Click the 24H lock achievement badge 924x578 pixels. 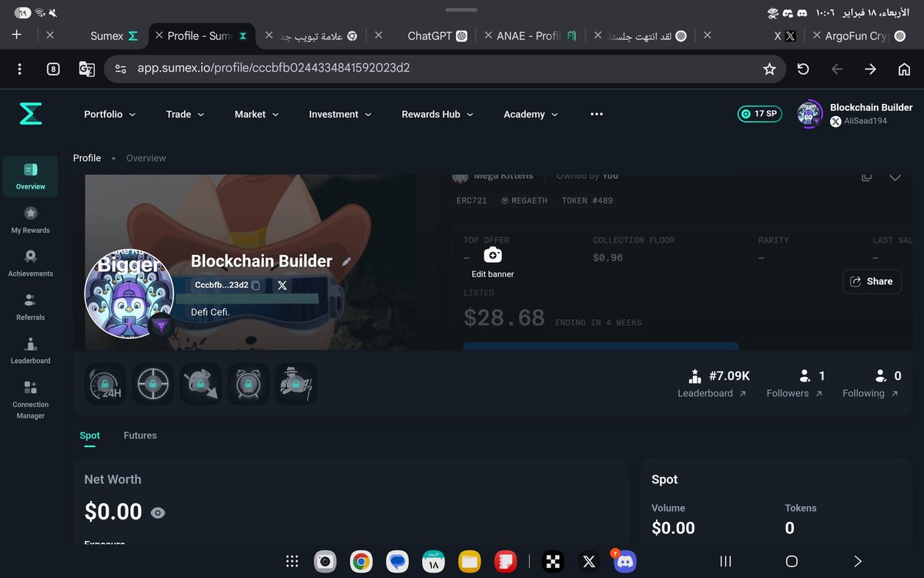[105, 384]
